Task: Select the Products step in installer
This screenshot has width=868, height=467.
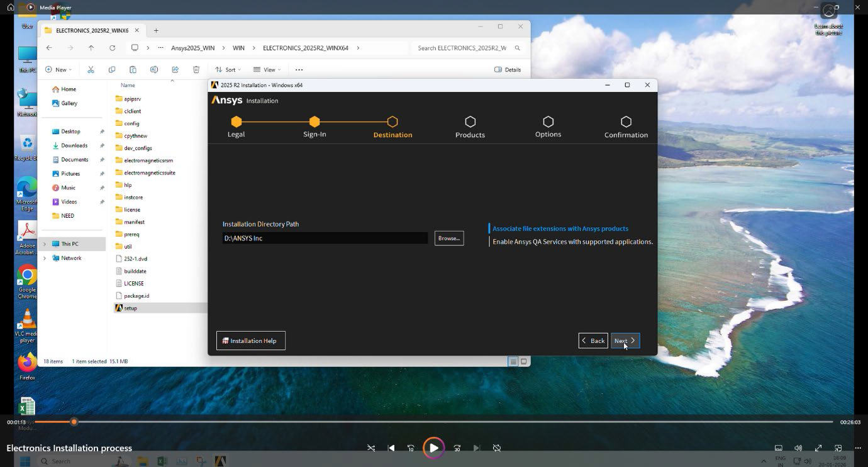Action: 470,126
